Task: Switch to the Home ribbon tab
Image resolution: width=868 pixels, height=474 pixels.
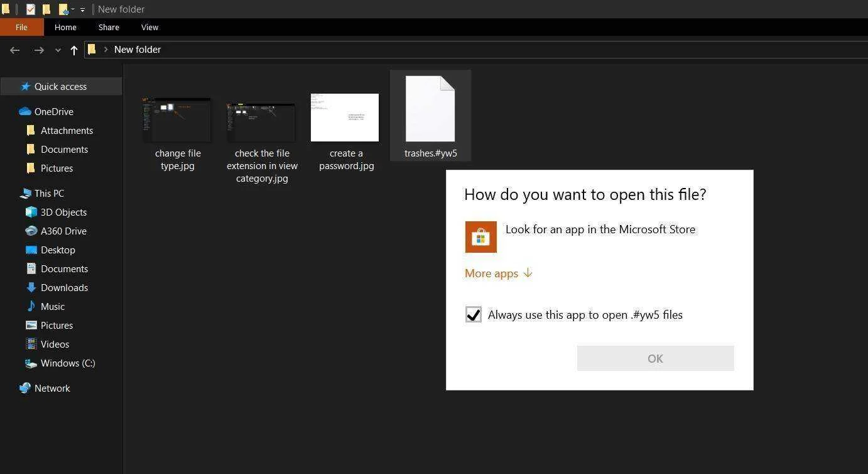Action: pos(65,27)
